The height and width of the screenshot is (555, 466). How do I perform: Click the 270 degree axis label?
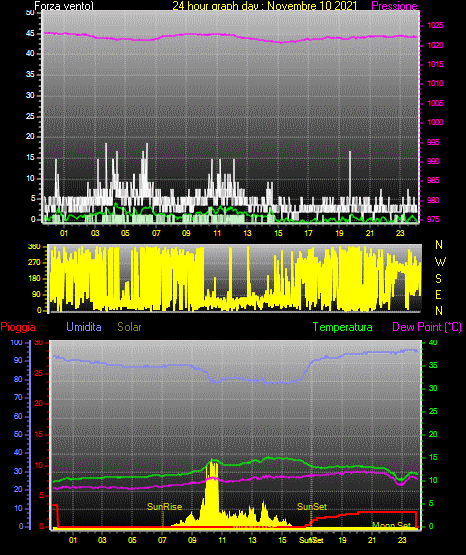pos(34,263)
